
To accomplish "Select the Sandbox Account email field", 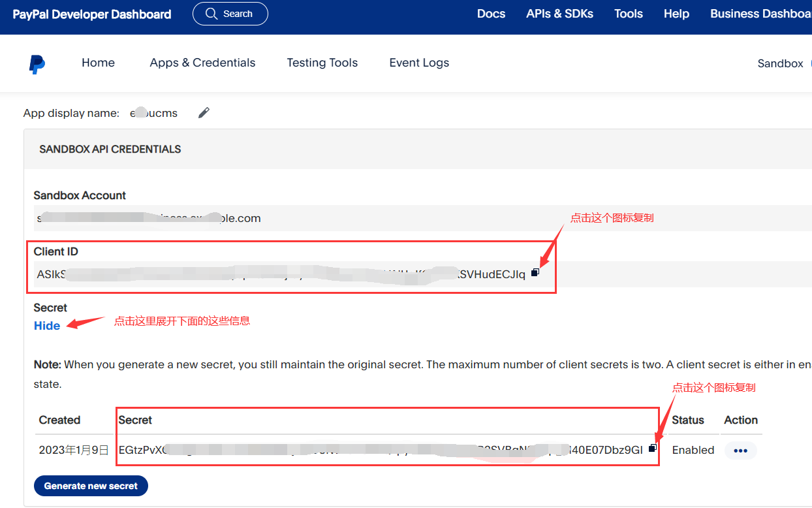I will pos(422,218).
